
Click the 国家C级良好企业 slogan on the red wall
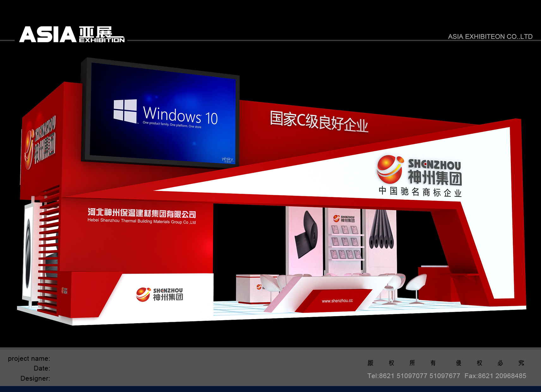(319, 121)
